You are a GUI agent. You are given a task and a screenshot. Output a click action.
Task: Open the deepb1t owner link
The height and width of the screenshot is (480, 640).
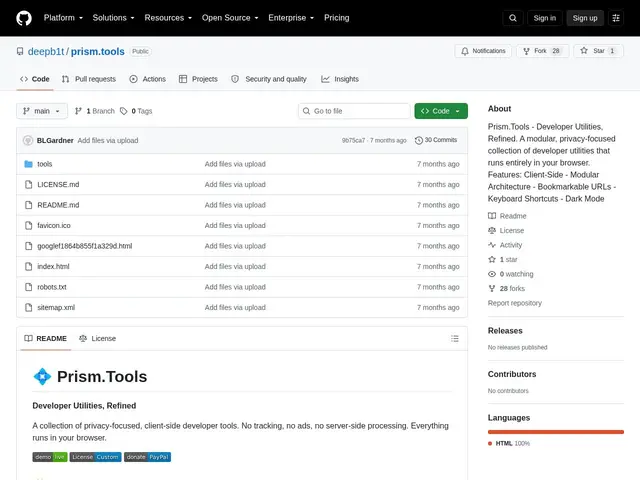coord(46,51)
